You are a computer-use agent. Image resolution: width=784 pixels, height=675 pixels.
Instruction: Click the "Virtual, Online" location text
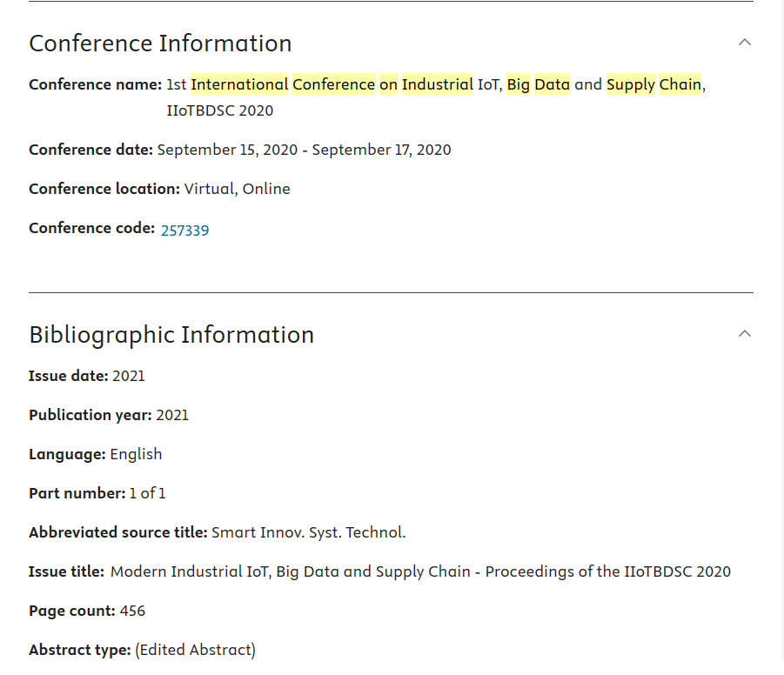click(238, 189)
